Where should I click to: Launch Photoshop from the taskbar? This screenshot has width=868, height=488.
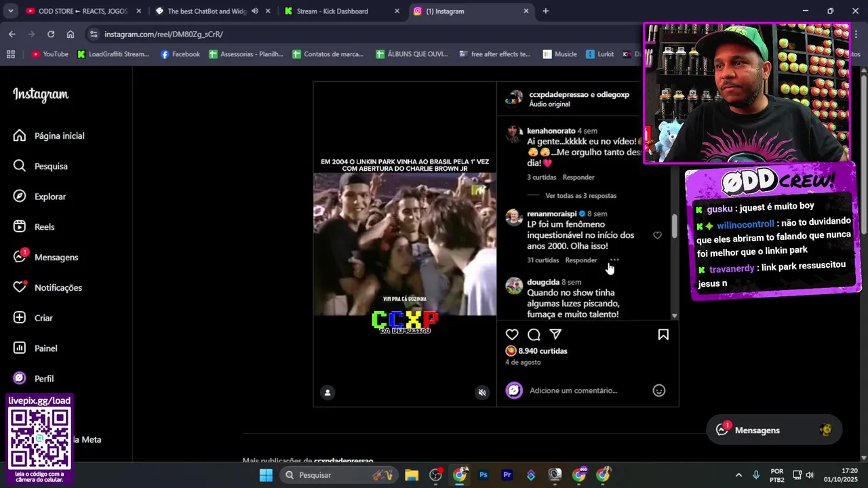pyautogui.click(x=484, y=475)
